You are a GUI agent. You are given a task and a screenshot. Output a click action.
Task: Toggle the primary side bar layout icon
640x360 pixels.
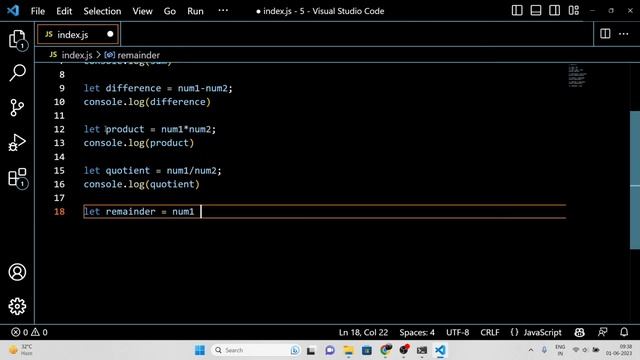pos(517,11)
